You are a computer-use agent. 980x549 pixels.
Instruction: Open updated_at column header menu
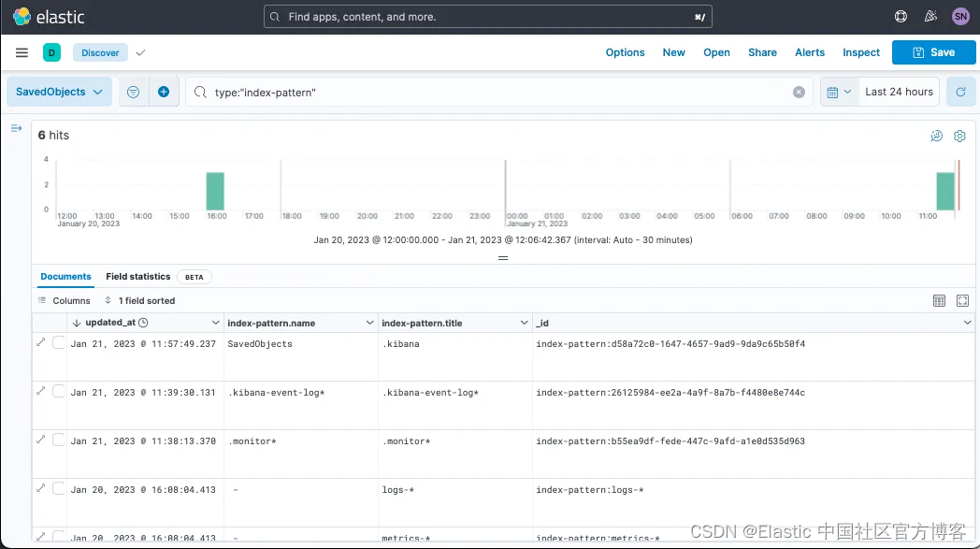click(215, 323)
